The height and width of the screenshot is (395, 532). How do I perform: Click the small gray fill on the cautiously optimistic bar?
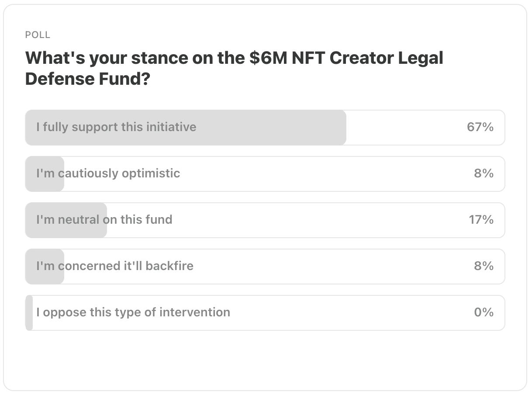click(45, 174)
